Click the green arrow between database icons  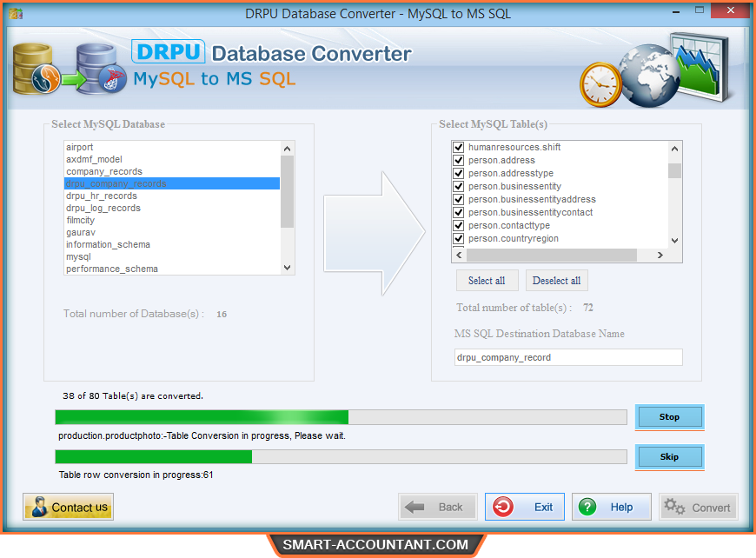pyautogui.click(x=73, y=80)
